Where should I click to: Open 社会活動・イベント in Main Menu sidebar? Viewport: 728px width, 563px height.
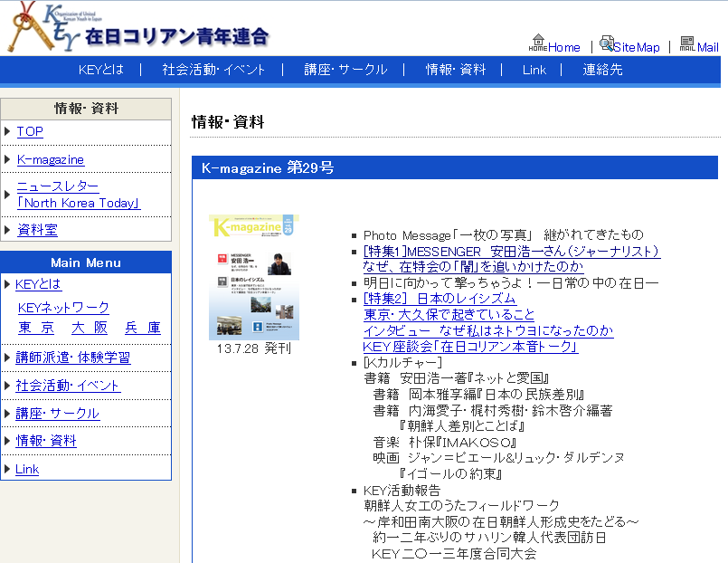coord(68,386)
